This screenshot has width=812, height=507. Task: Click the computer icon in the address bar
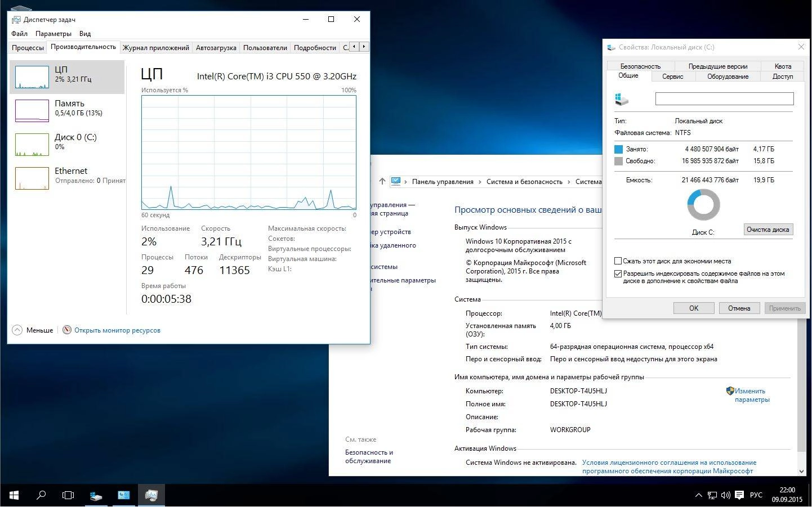(396, 181)
